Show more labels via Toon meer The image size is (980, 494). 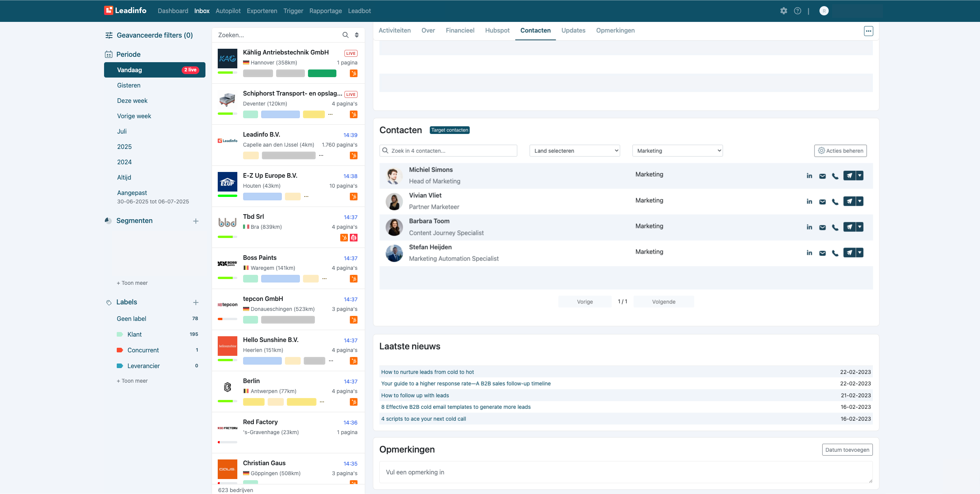tap(132, 381)
